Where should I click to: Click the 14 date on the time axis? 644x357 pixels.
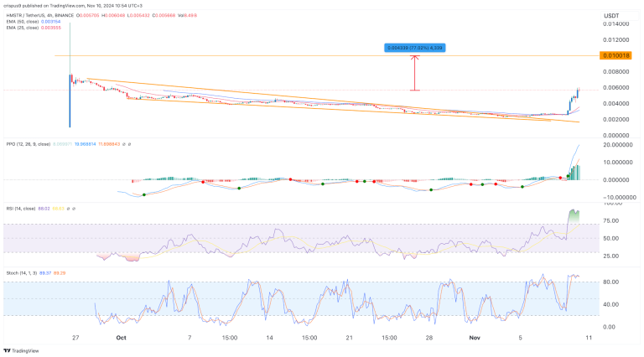coord(269,338)
